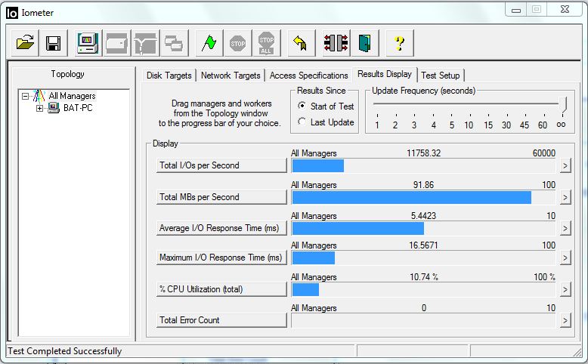
Task: Click the 11758.32 I/Os value
Action: pyautogui.click(x=424, y=153)
